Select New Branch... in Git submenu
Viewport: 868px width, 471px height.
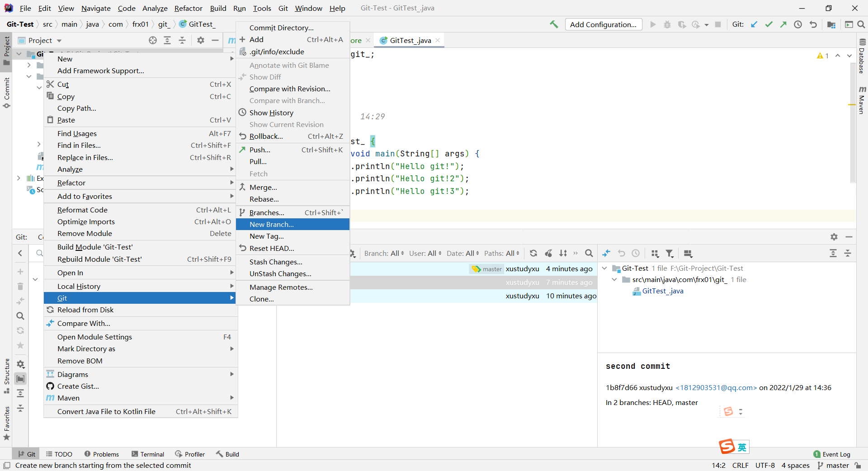tap(292, 224)
